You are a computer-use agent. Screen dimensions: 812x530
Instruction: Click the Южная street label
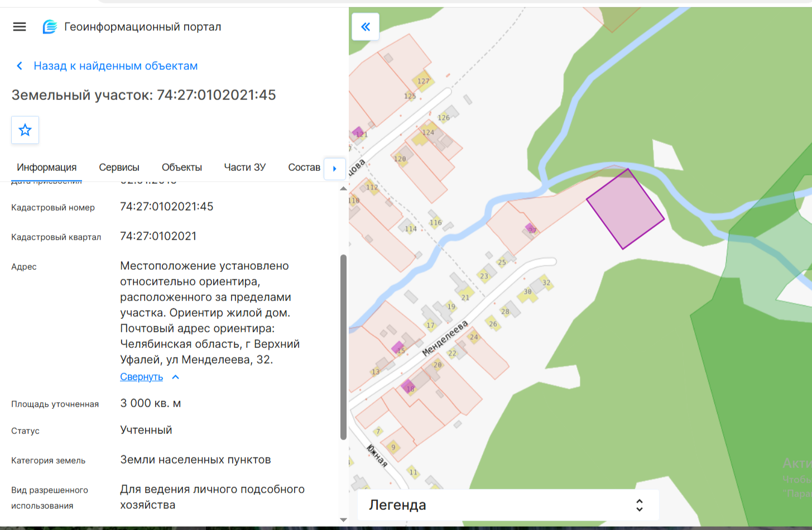coord(377,456)
